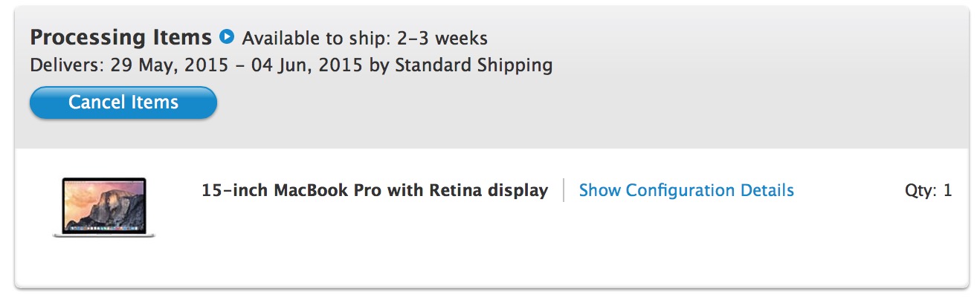Click the Standard Shipping text
980x303 pixels.
[x=473, y=65]
